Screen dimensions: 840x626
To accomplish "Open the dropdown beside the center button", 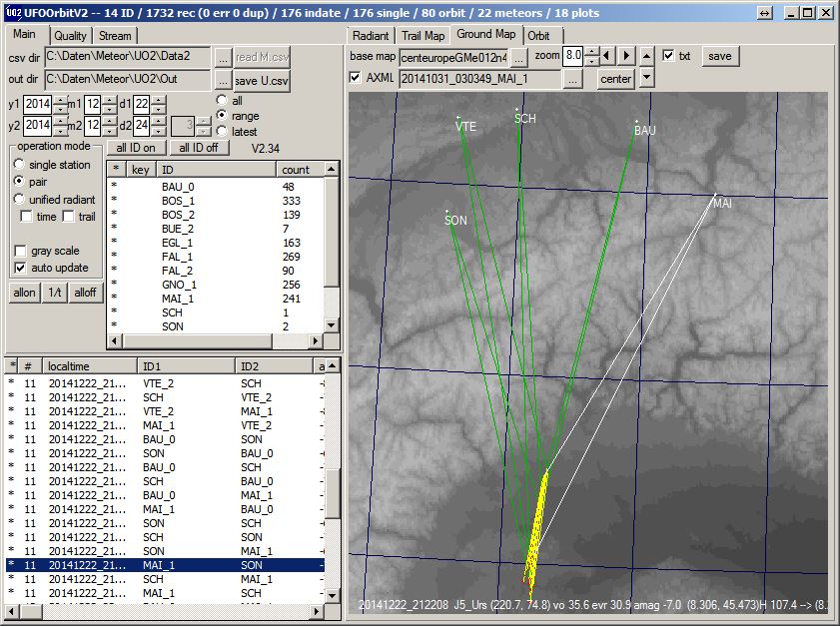I will pos(646,78).
